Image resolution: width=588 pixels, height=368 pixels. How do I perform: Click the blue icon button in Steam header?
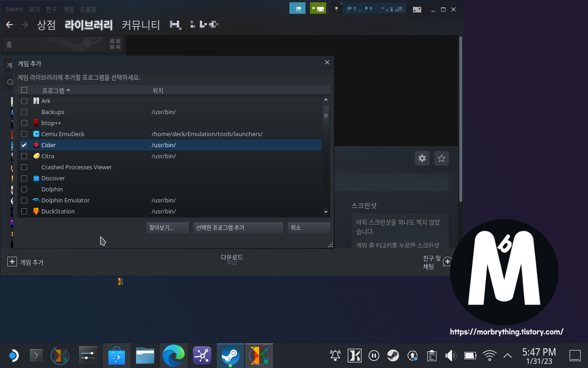298,8
